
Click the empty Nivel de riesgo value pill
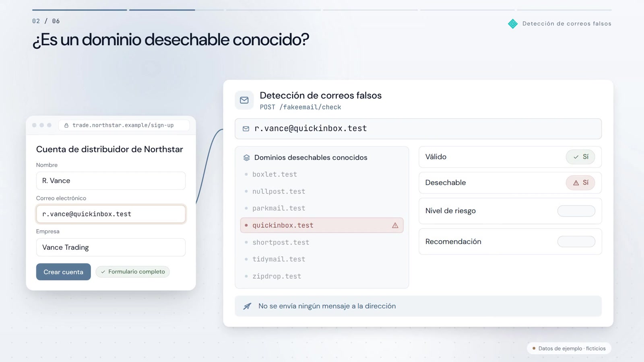(x=576, y=211)
